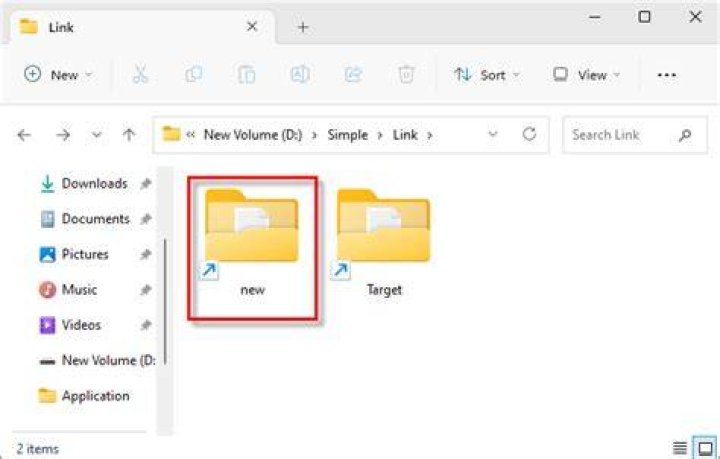Click pin icon beside Pictures
Screen dimensions: 720x459
coord(146,254)
